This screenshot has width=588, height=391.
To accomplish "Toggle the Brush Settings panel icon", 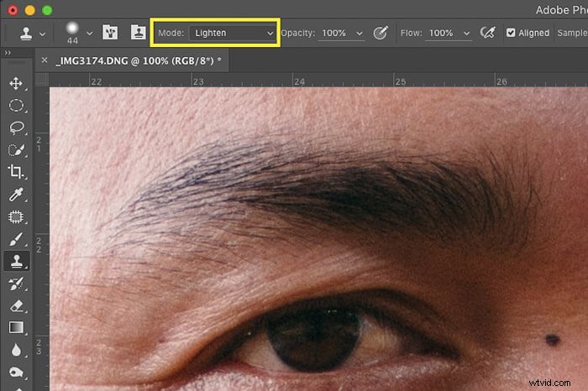I will coord(110,33).
